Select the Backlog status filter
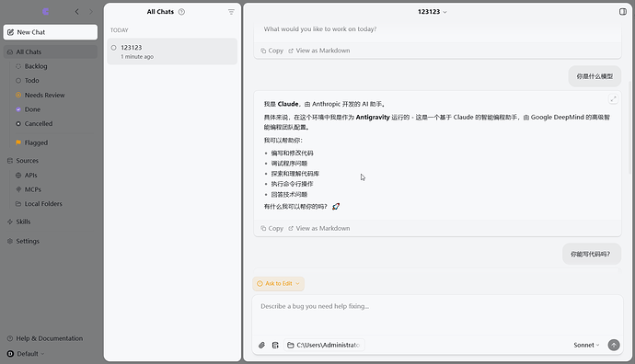The image size is (635, 364). coord(36,66)
